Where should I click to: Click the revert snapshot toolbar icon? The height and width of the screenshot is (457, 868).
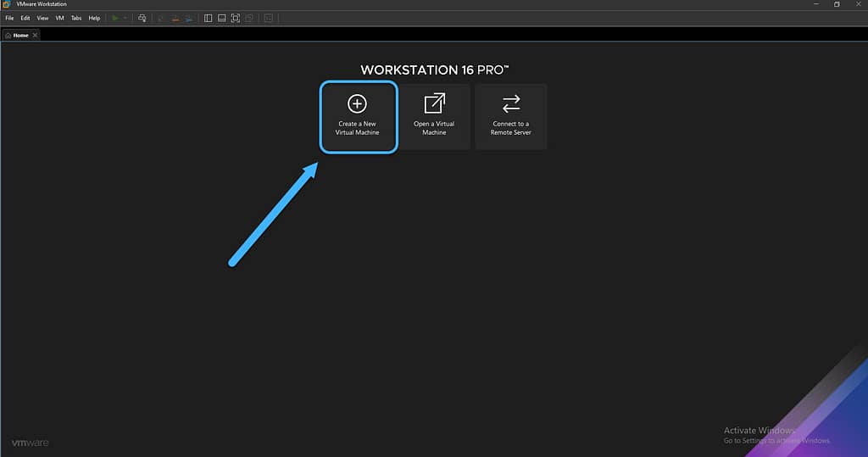coord(175,19)
